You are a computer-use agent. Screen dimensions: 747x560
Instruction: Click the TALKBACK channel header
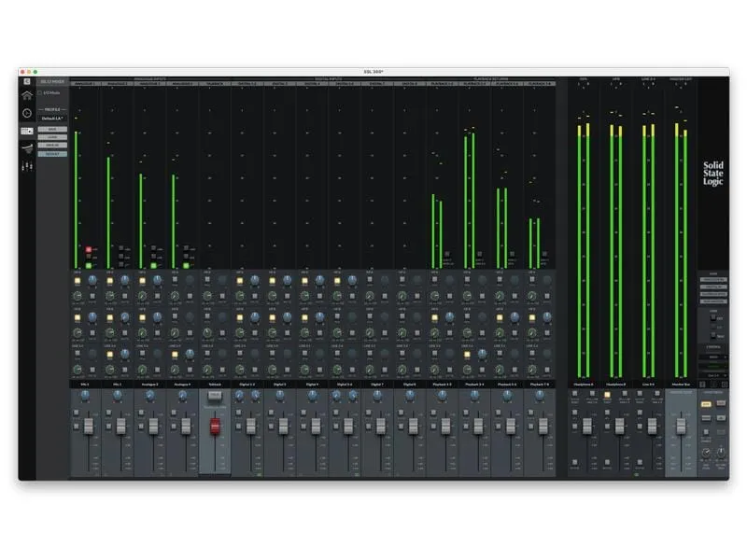[215, 84]
